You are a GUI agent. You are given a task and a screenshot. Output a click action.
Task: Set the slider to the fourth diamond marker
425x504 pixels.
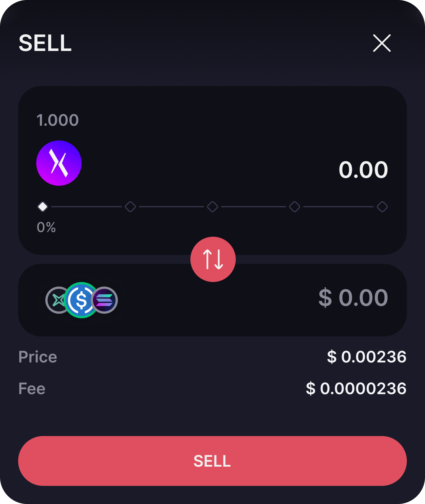pyautogui.click(x=295, y=207)
